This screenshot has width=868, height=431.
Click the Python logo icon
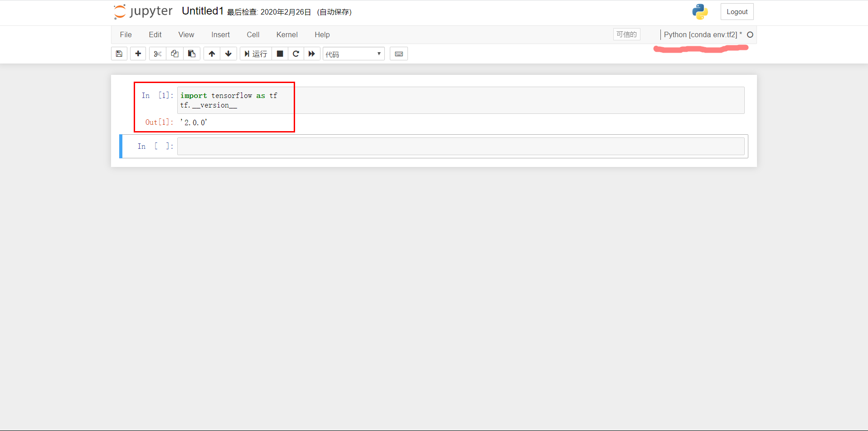pyautogui.click(x=700, y=12)
